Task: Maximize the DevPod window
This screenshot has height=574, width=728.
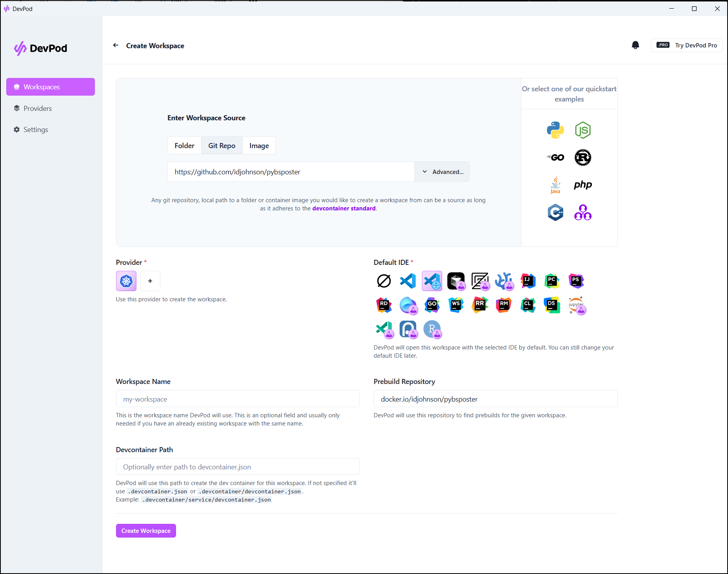Action: click(694, 9)
